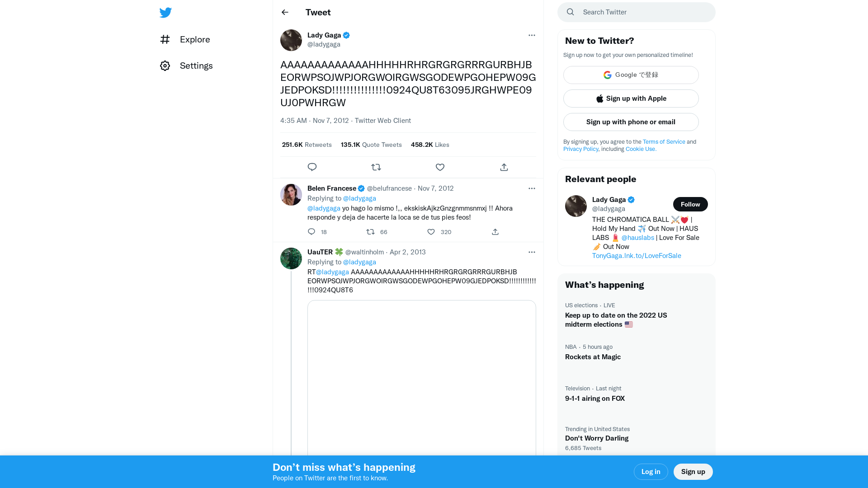Like Lady Gaga's tweet

pyautogui.click(x=440, y=167)
